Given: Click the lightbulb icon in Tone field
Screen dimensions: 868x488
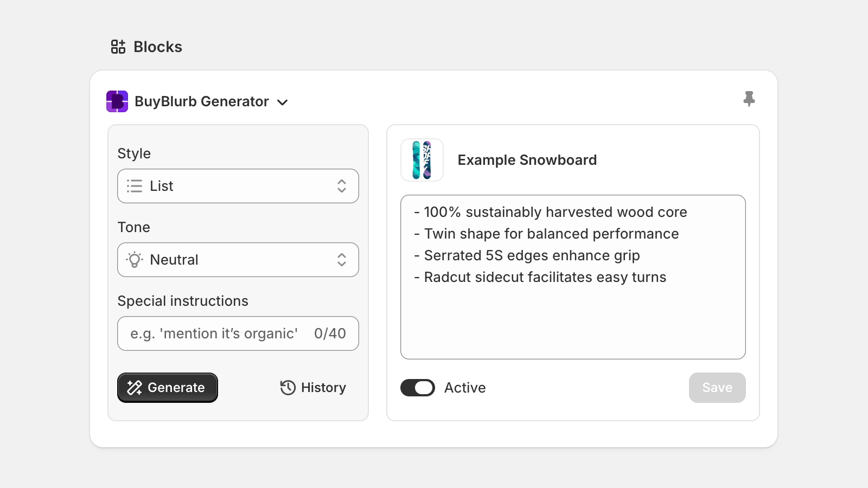Looking at the screenshot, I should 135,260.
